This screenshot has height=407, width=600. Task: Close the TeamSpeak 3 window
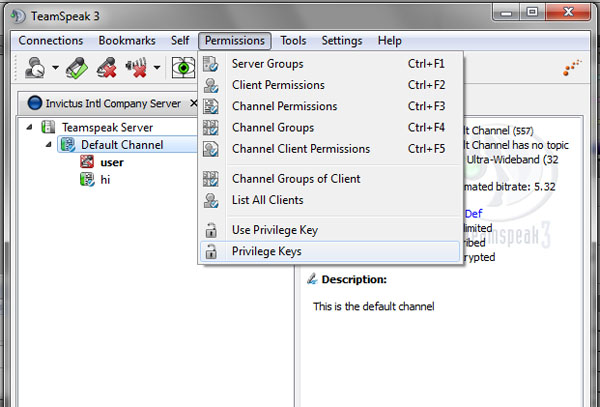coord(568,13)
